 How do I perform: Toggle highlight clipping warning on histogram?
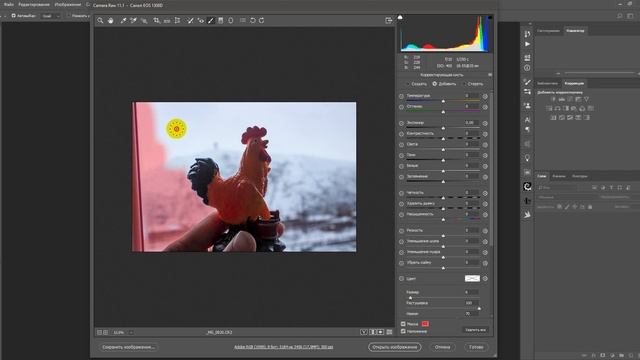490,17
